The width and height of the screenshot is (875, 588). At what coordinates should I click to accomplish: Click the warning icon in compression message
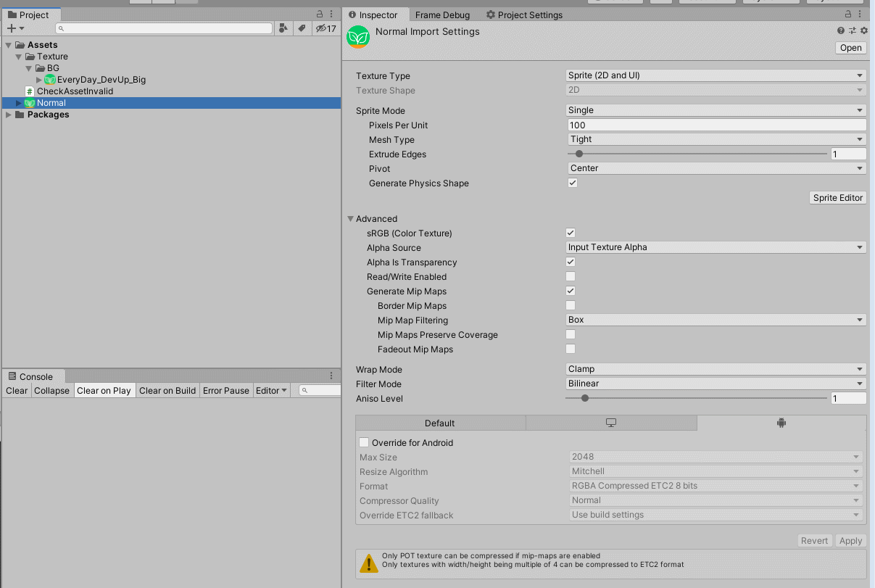pos(369,562)
